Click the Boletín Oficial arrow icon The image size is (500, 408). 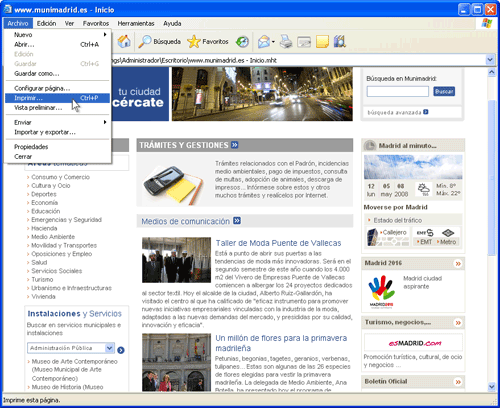tap(458, 382)
